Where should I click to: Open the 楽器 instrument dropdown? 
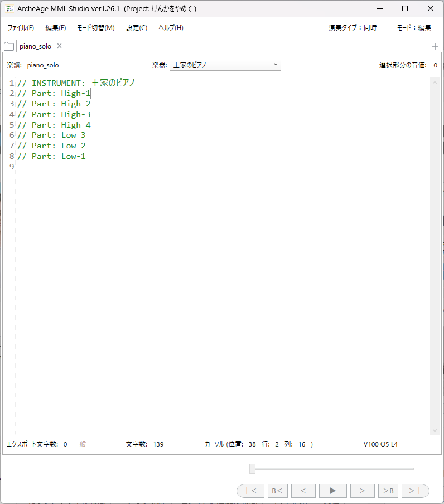225,65
